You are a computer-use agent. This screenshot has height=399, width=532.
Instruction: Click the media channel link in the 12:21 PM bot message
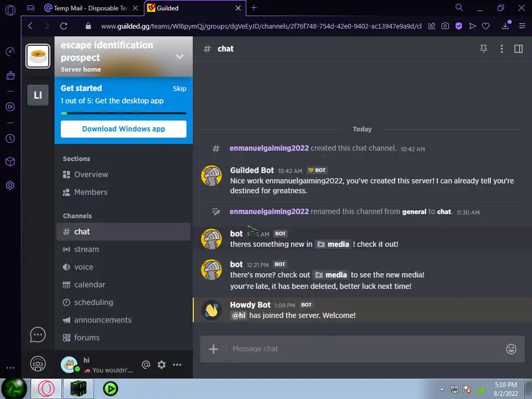331,275
